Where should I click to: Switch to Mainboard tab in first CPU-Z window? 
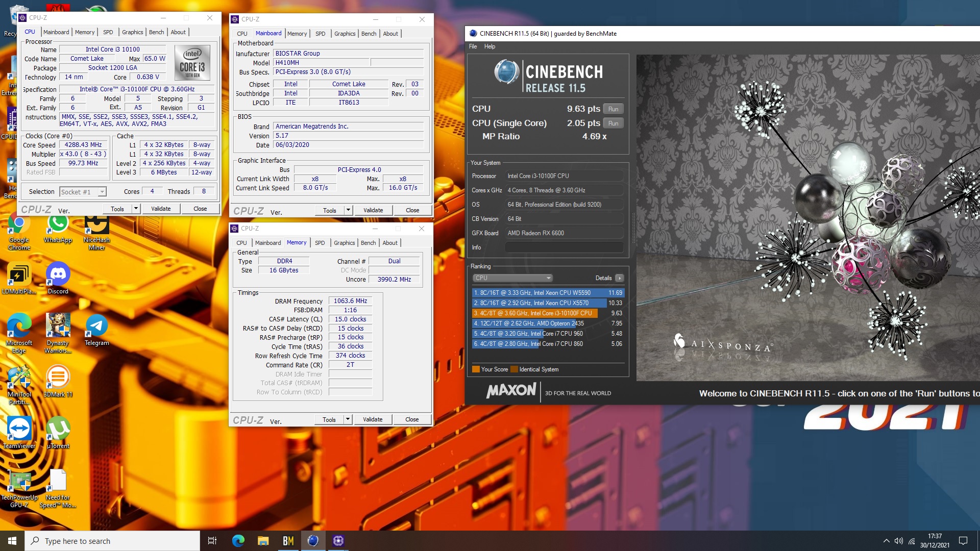click(x=56, y=32)
